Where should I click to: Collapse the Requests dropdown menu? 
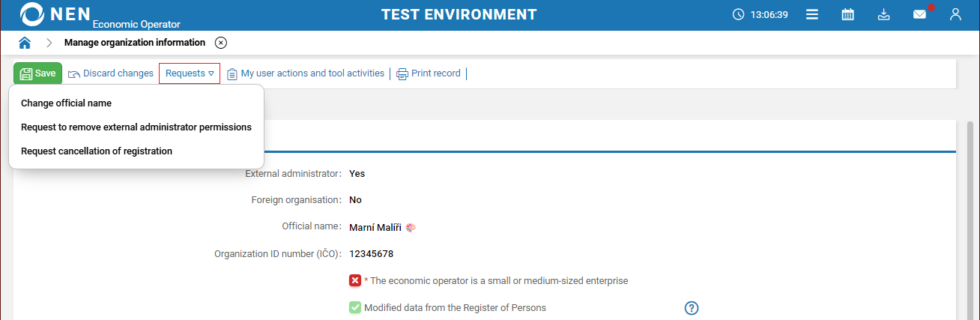(190, 73)
